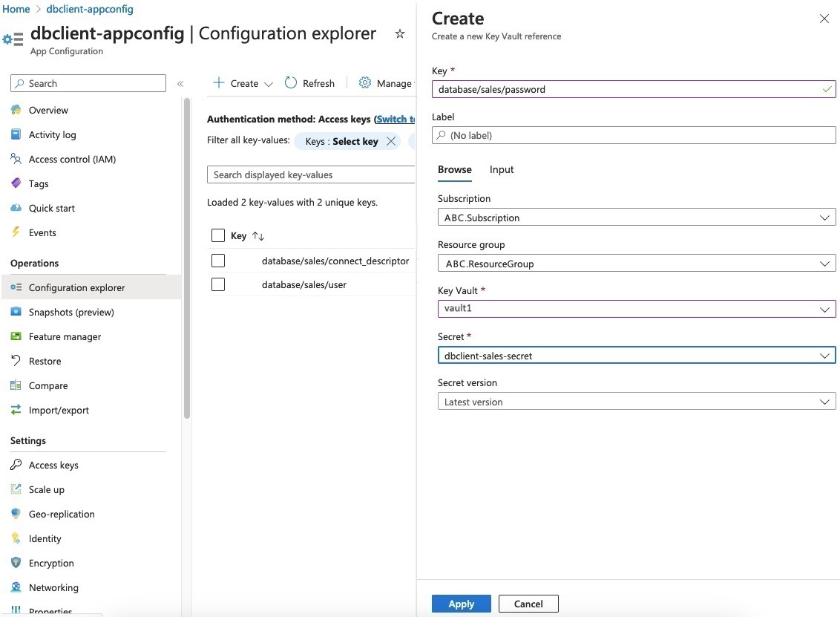Image resolution: width=840 pixels, height=617 pixels.
Task: Check the database/sales/user row checkbox
Action: pyautogui.click(x=218, y=284)
